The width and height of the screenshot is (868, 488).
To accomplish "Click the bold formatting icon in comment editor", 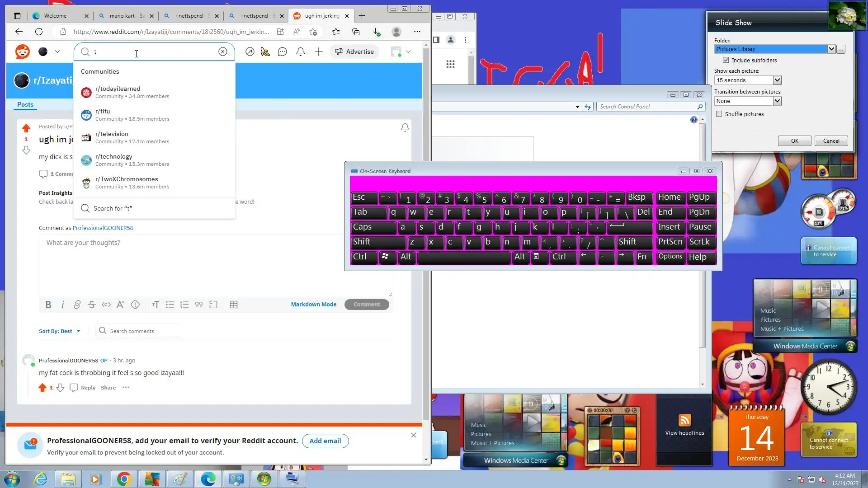I will coord(48,305).
